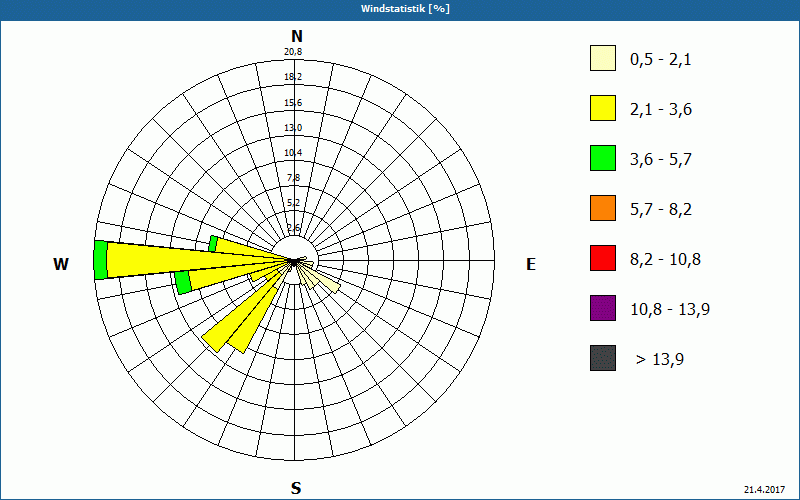Click the legend text 5,7 - 8,2
The image size is (800, 500).
pos(661,210)
